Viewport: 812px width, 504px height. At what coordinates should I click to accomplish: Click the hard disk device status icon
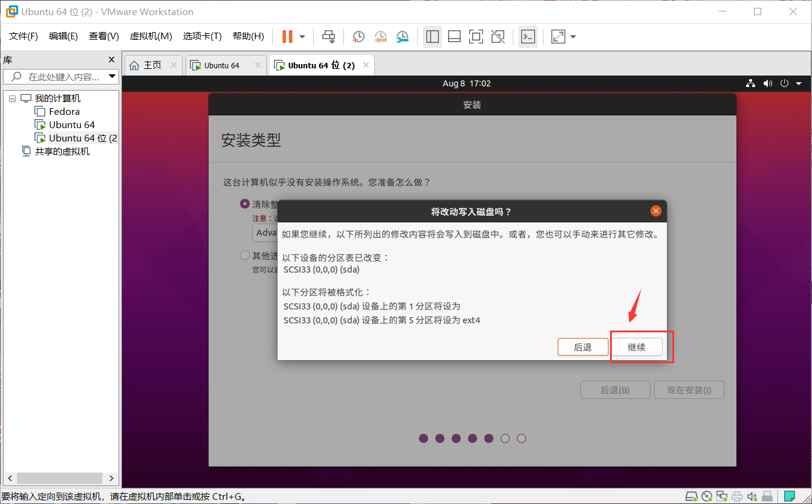pos(691,497)
